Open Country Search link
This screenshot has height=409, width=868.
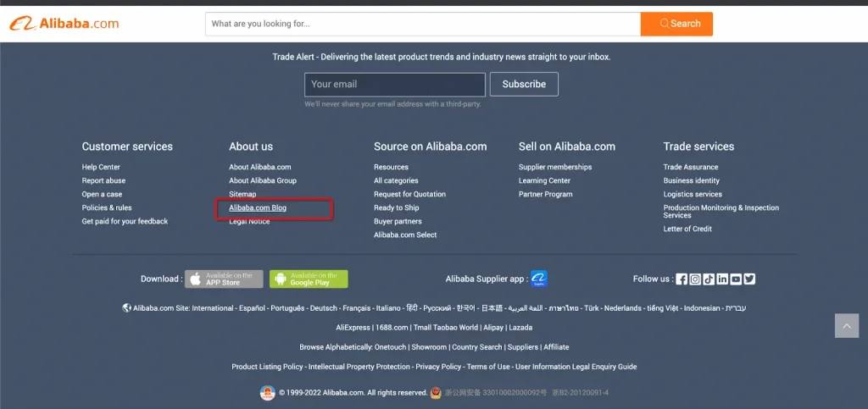click(477, 347)
